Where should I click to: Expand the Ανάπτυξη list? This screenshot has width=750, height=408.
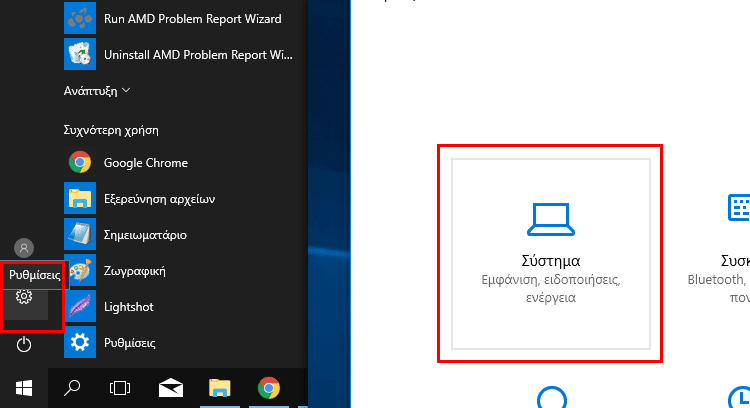[x=98, y=91]
